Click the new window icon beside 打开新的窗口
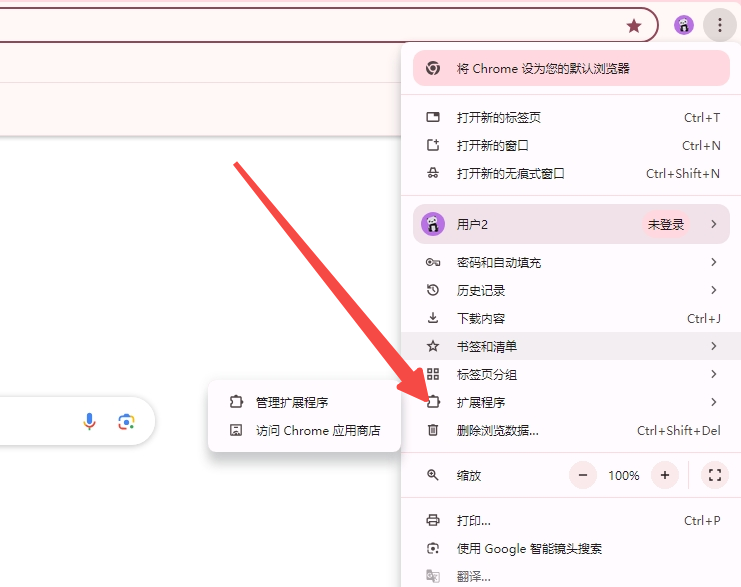Image resolution: width=741 pixels, height=587 pixels. point(433,145)
